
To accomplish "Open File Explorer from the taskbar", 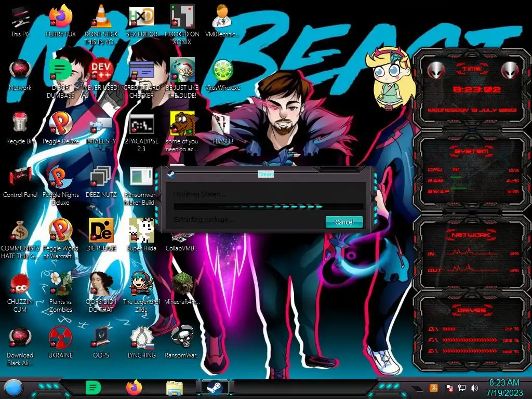I will point(175,388).
